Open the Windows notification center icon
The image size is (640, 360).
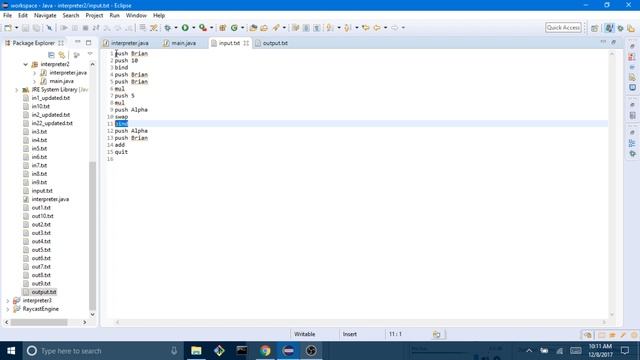click(625, 351)
